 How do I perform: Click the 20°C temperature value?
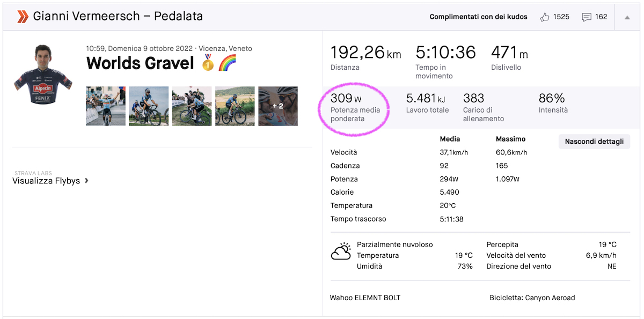[448, 206]
